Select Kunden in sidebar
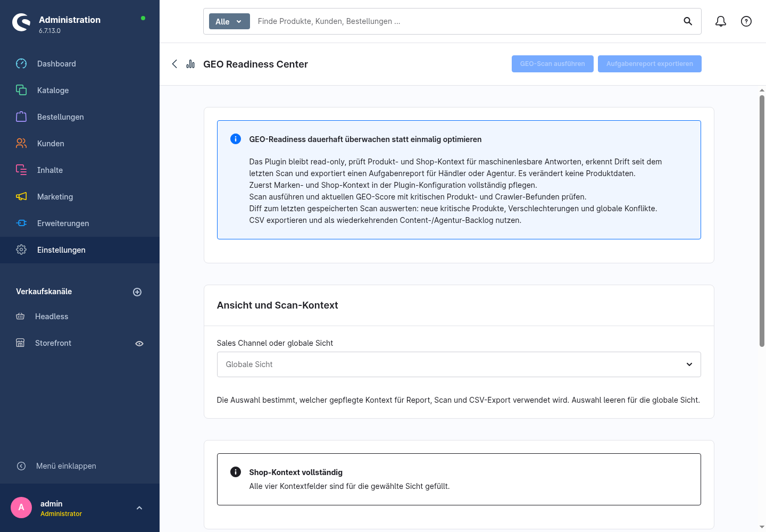Viewport: 766px width, 532px height. [x=80, y=144]
